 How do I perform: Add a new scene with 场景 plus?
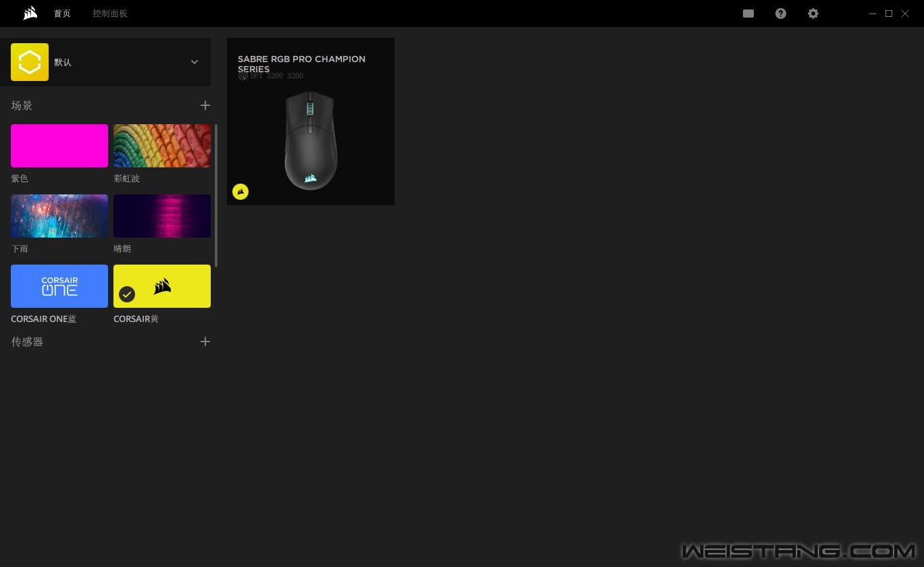[x=205, y=105]
